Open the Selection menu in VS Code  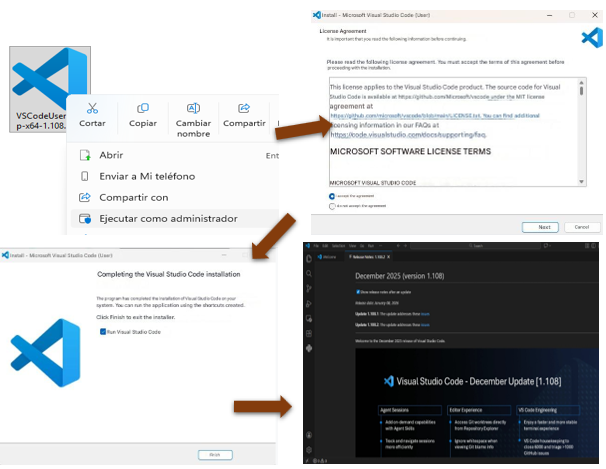(x=338, y=246)
